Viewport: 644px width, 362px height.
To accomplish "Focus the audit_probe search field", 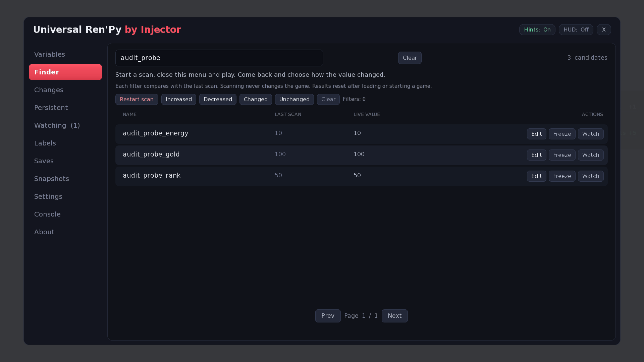I will 219,58.
